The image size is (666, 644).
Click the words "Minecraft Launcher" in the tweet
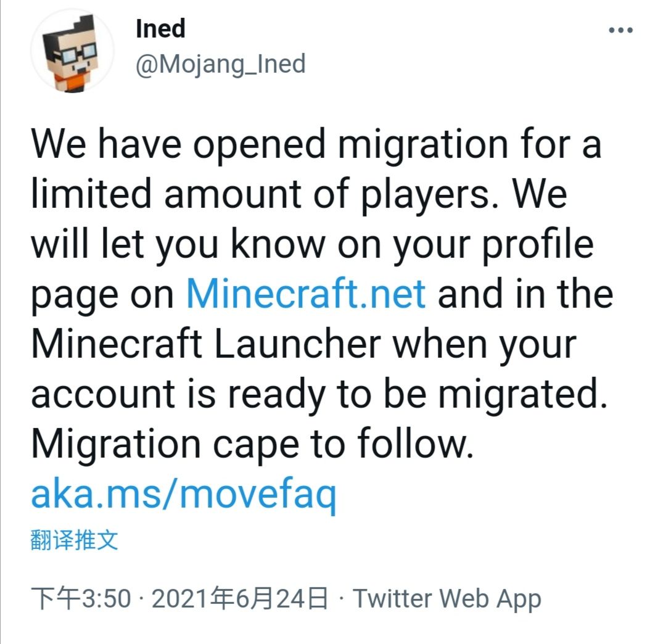[205, 344]
